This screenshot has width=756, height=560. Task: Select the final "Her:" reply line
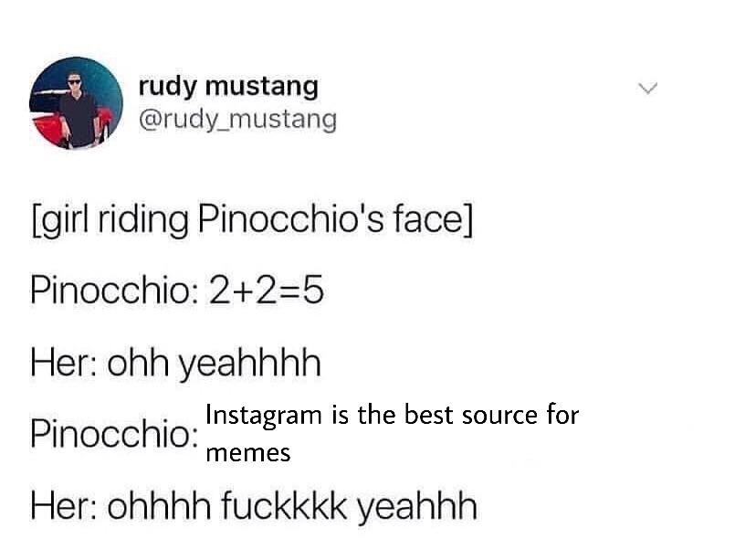(254, 504)
